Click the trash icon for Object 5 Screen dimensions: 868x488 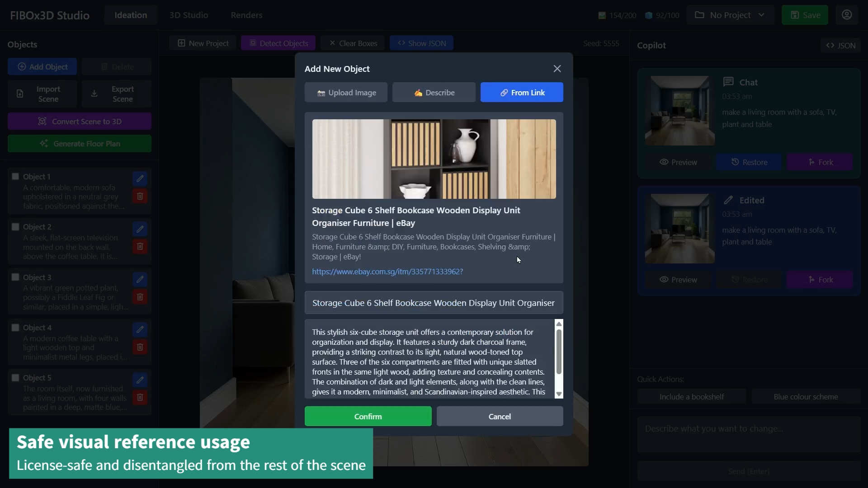pos(140,398)
